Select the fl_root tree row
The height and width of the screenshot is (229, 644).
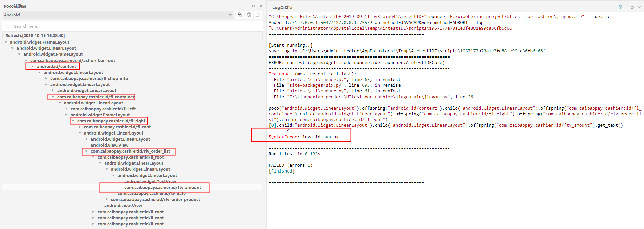tap(117, 127)
